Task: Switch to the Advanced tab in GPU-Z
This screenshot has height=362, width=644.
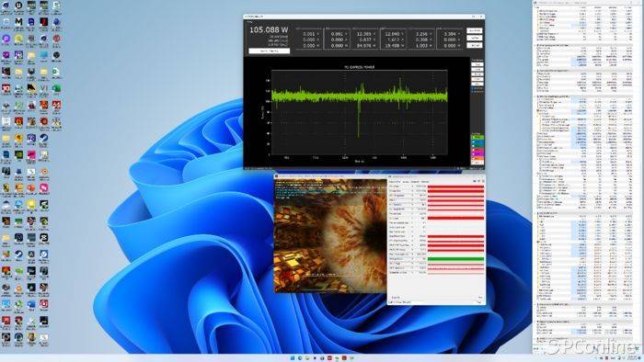Action: point(415,182)
